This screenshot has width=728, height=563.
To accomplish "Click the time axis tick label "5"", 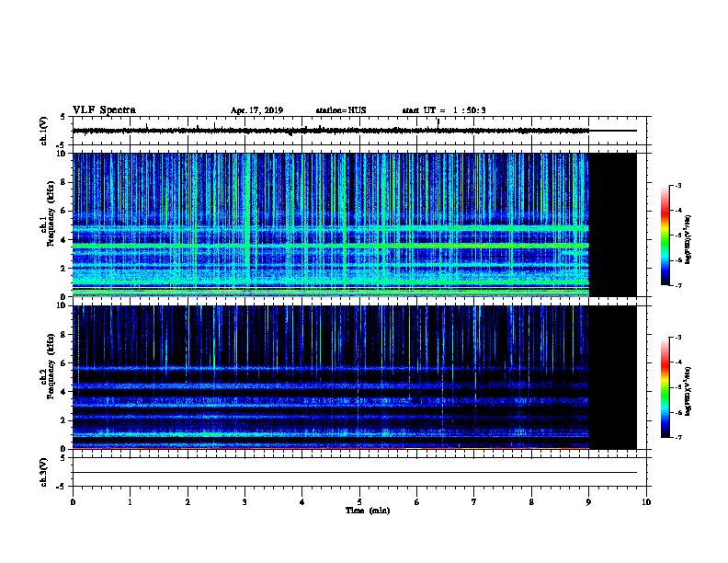I will click(359, 502).
